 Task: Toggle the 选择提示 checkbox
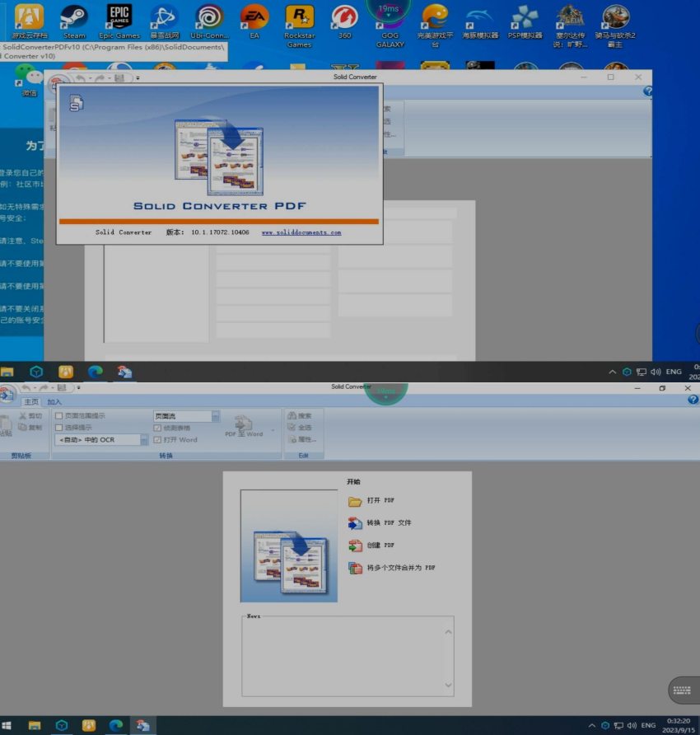point(59,428)
